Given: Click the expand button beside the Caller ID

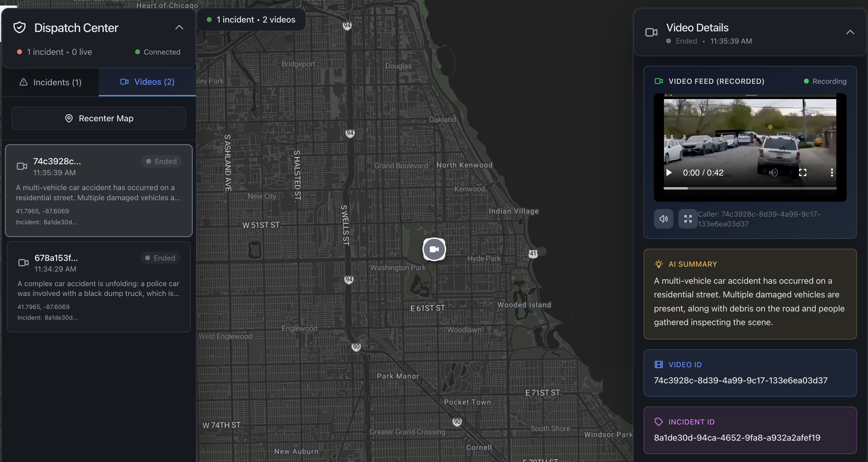Looking at the screenshot, I should [x=688, y=219].
